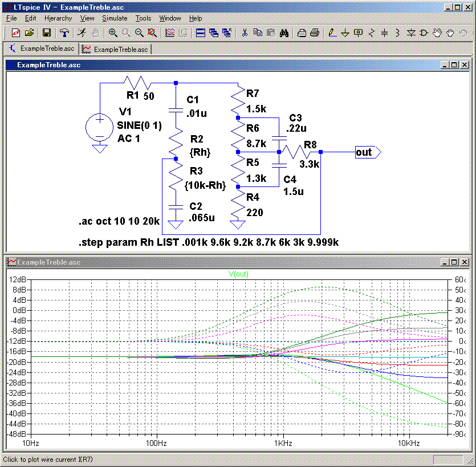476x467 pixels.
Task: Click the '.step param Rh LIST' directive
Action: click(209, 242)
